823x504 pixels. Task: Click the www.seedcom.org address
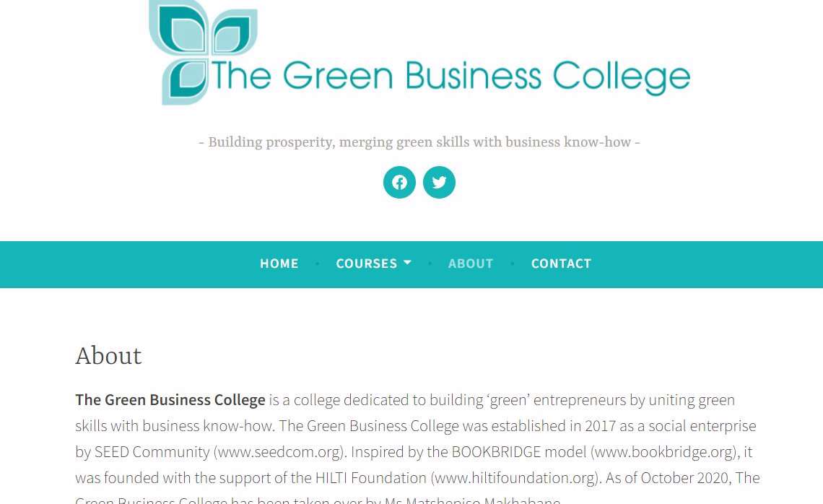278,452
